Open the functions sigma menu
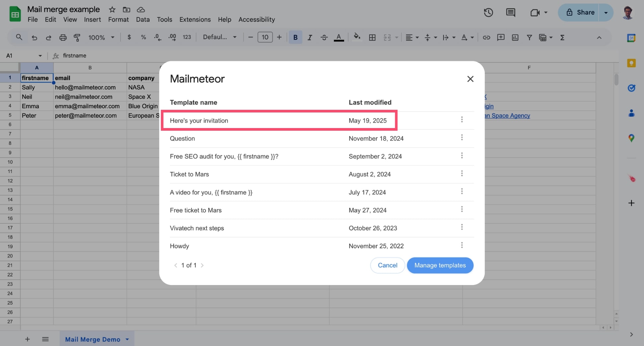This screenshot has width=644, height=346. coord(562,37)
